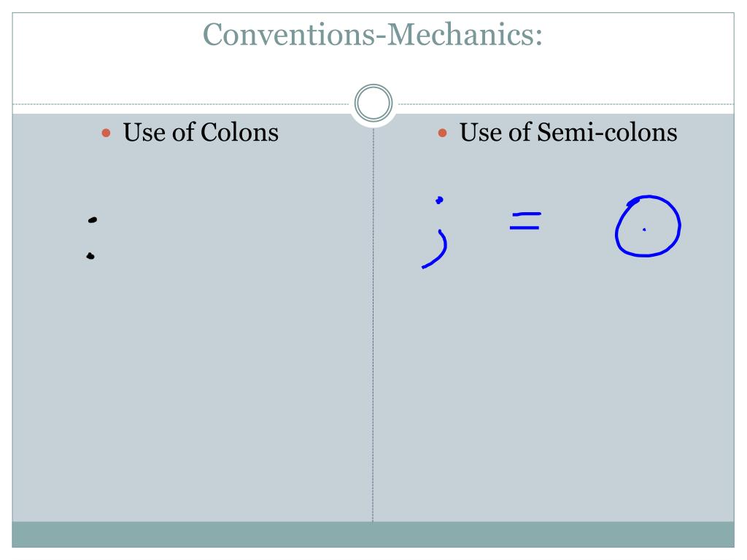Click the orange bullet beside Use of Semi-colons
Screen dimensions: 747x560
[x=443, y=133]
